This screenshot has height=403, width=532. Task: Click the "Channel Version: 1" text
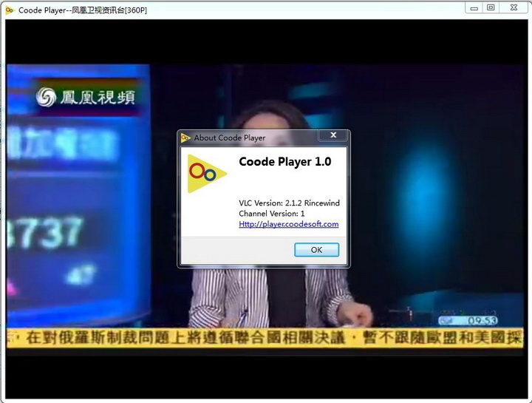click(x=272, y=214)
